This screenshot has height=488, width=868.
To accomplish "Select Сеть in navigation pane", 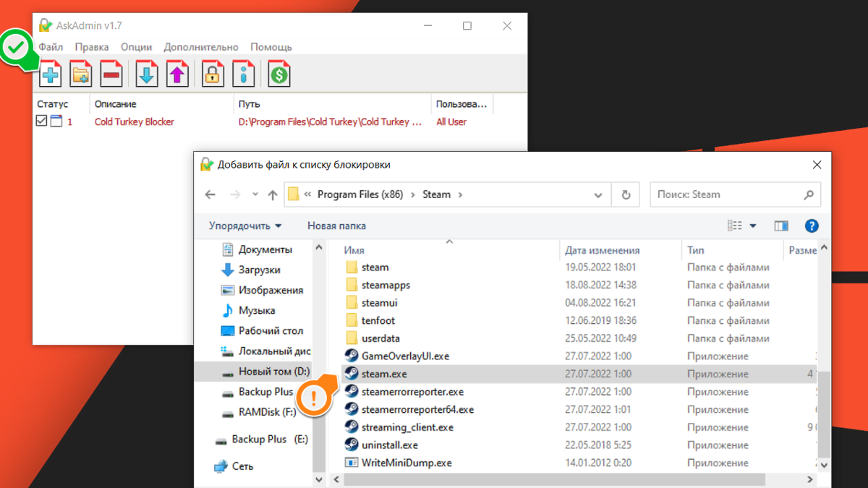I will point(234,466).
